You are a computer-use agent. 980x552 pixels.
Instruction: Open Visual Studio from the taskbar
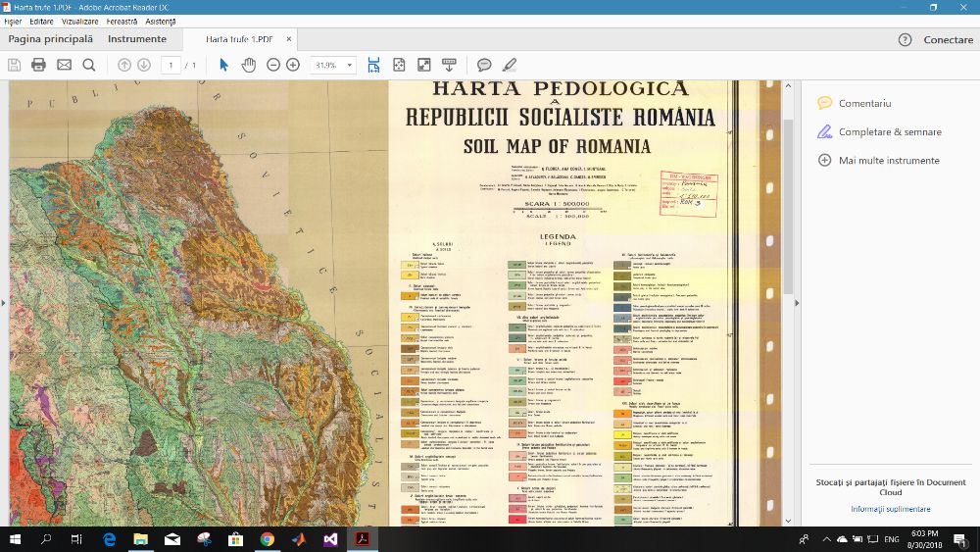(x=330, y=539)
